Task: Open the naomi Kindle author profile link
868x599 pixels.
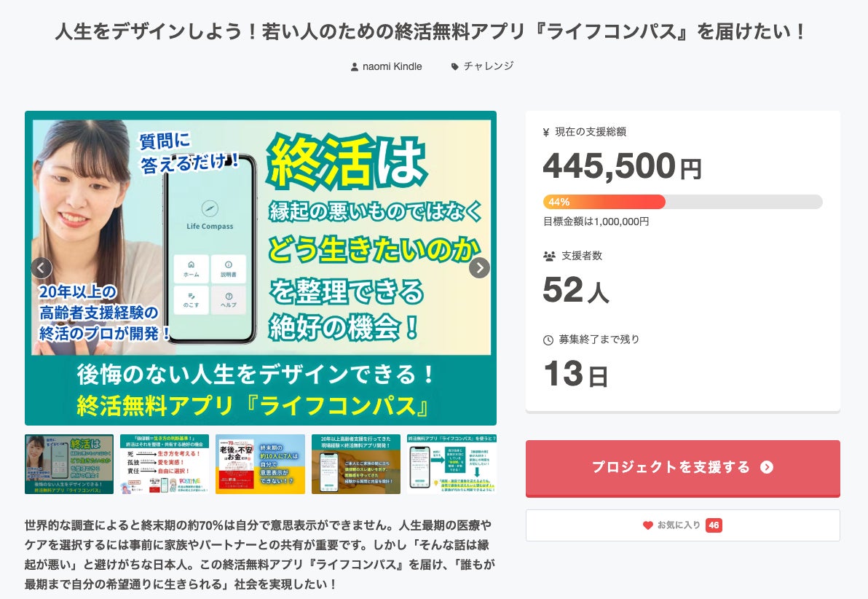Action: tap(392, 66)
